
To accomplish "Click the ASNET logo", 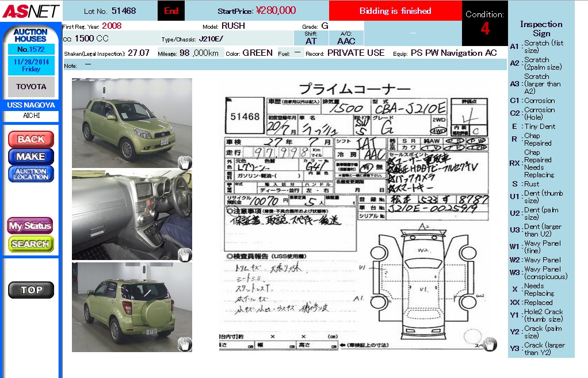I will pyautogui.click(x=30, y=10).
